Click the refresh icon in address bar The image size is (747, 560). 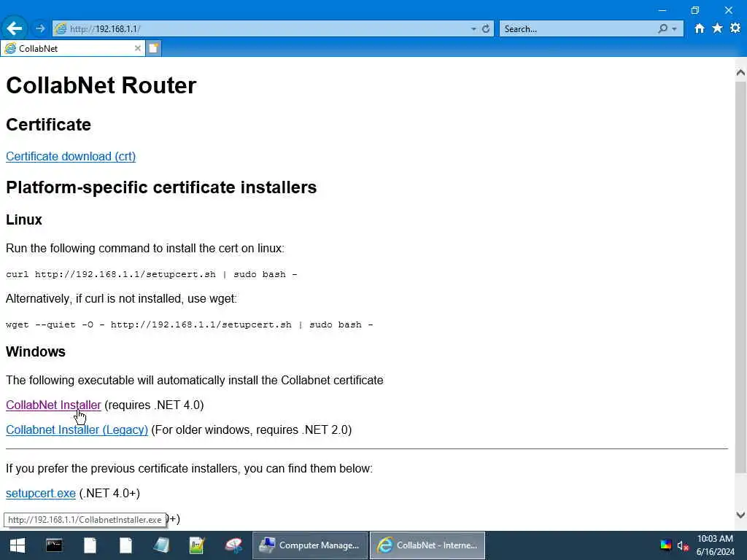coord(485,29)
